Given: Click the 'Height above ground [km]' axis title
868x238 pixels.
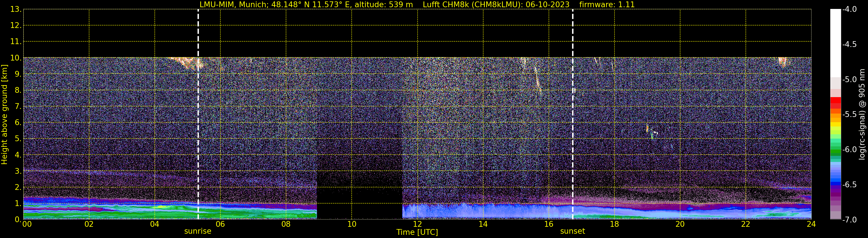Looking at the screenshot, I should tap(4, 114).
